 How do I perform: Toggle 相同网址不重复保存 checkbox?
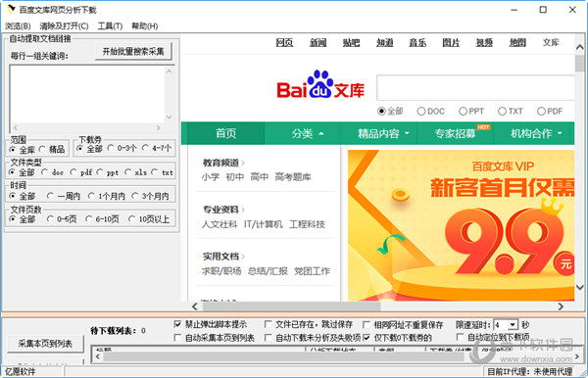pos(367,324)
